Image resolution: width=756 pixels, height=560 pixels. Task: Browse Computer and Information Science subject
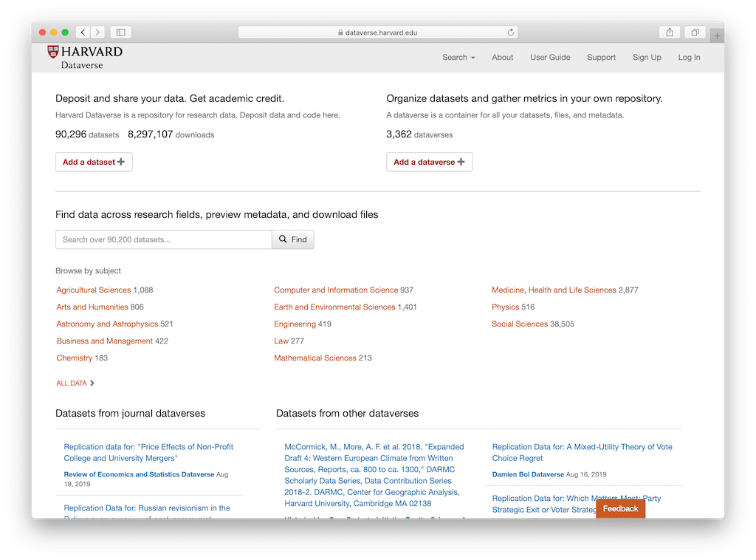(x=336, y=290)
